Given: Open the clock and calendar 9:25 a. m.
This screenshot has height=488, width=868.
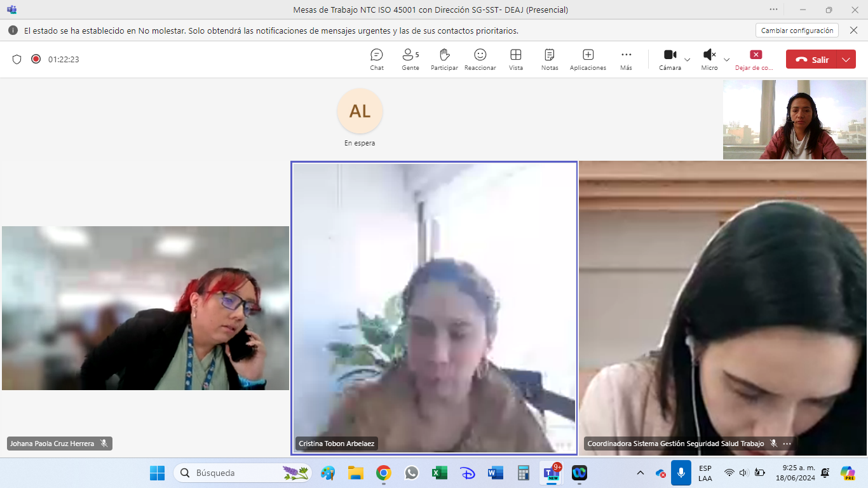Looking at the screenshot, I should 795,473.
